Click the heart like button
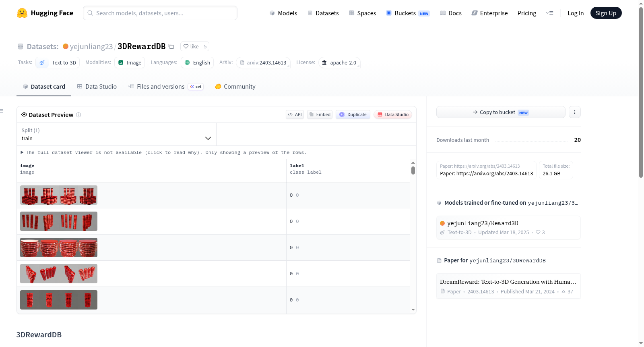Screen dimensions: 644x347 (191, 46)
